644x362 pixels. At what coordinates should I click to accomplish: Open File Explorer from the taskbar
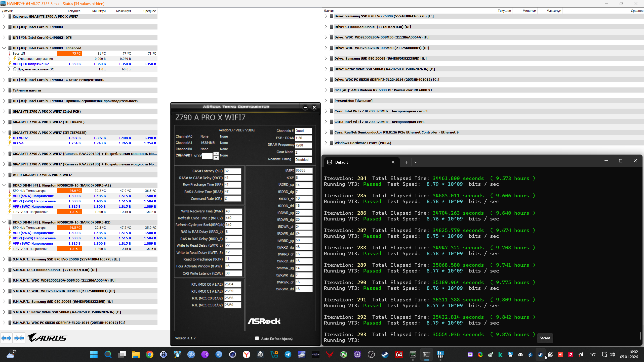(136, 354)
